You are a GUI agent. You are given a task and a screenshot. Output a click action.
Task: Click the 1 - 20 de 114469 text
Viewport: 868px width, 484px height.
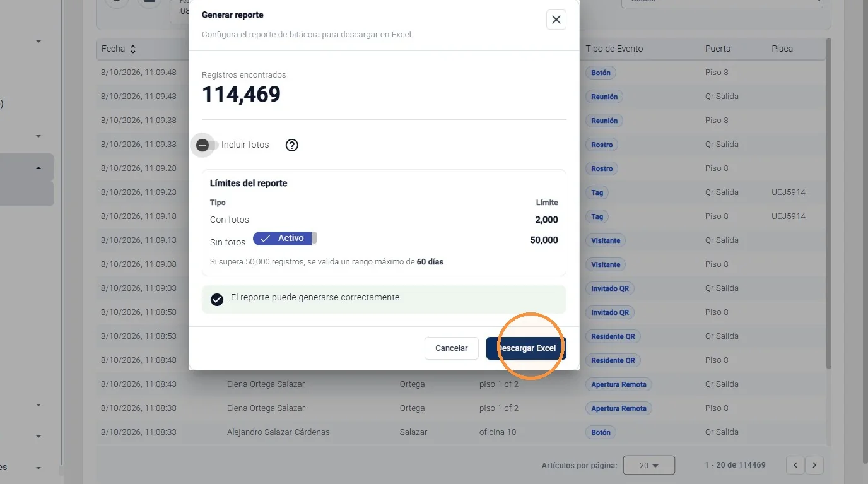click(735, 465)
